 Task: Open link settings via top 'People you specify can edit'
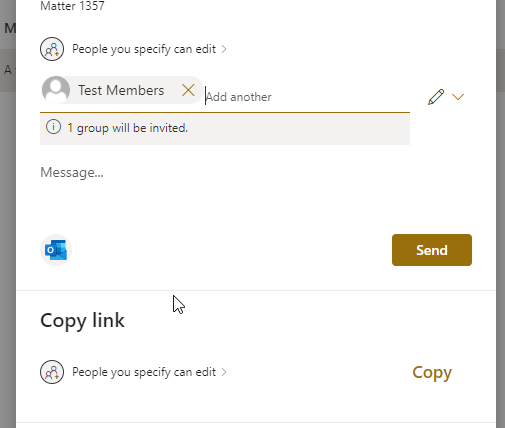point(144,49)
